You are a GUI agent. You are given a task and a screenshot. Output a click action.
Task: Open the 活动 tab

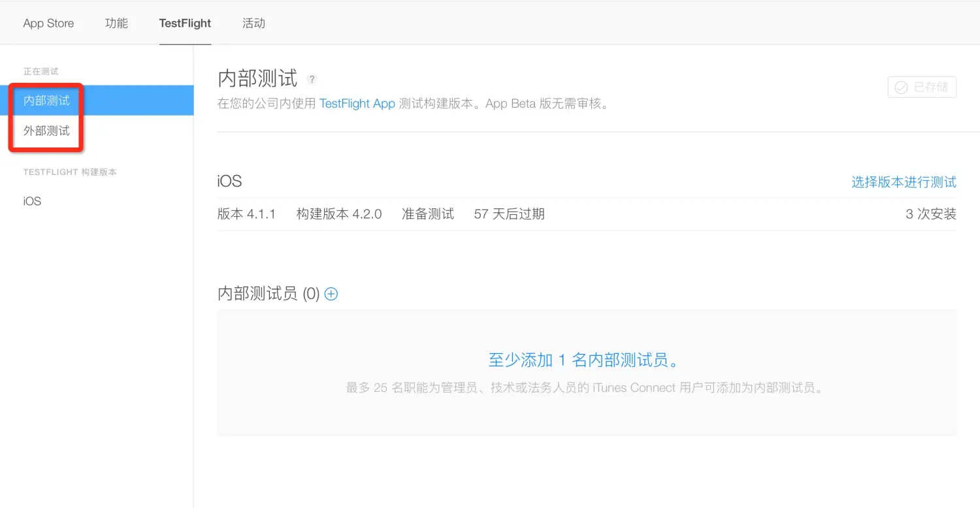253,24
